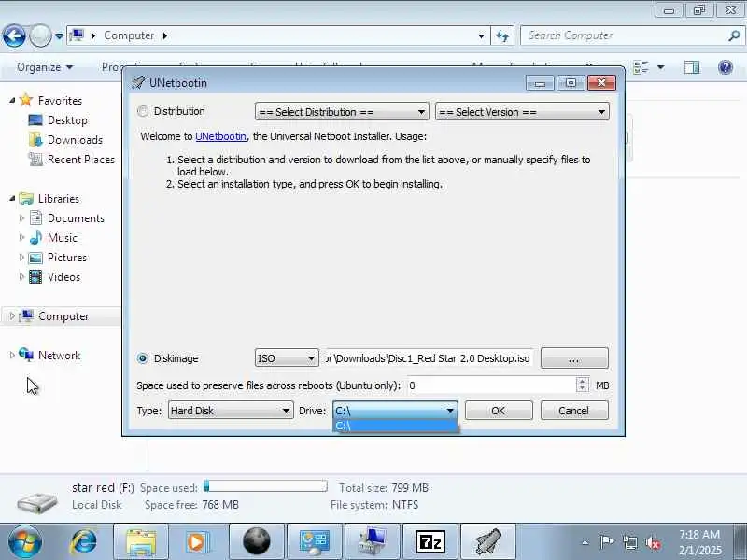Open the Action Center flag icon
Image resolution: width=747 pixels, height=560 pixels.
[606, 542]
